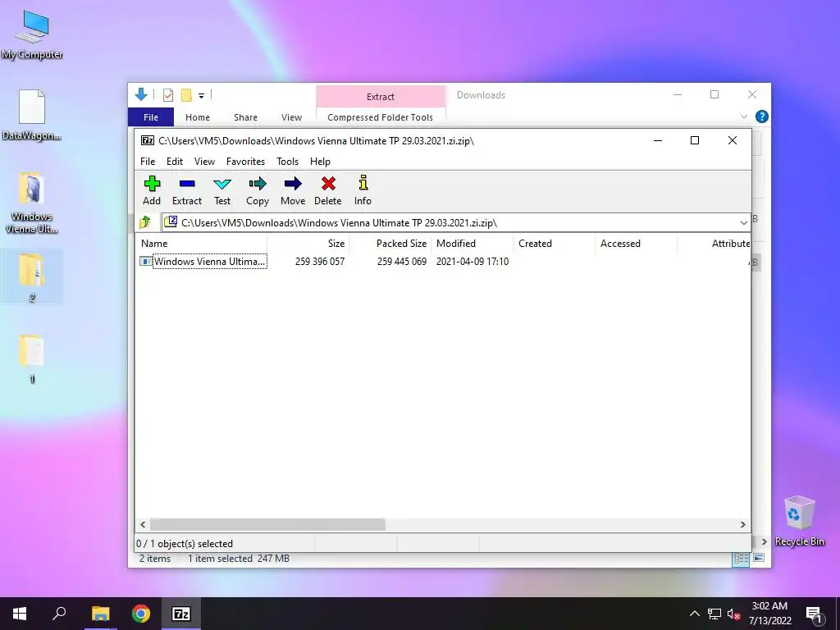Click the 259 396 057 size value
Screen dimensions: 840x630
[x=320, y=262]
